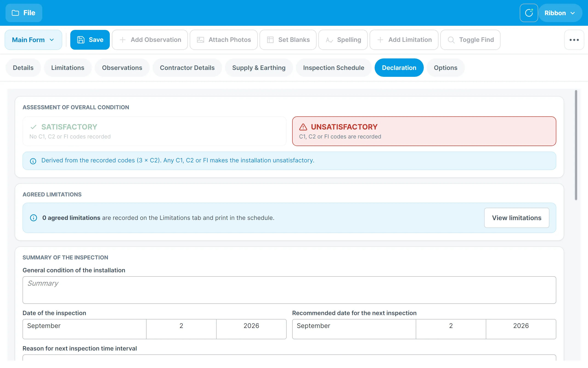This screenshot has width=588, height=368.
Task: Click the inspection date year field
Action: (x=251, y=329)
